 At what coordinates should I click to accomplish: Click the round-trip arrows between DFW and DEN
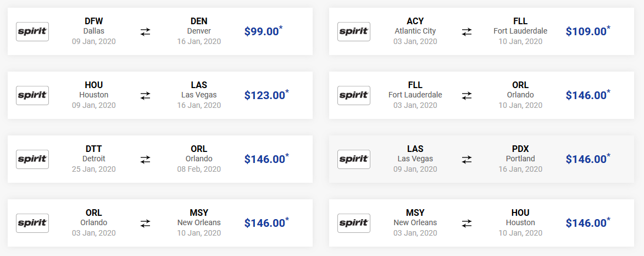pos(146,32)
